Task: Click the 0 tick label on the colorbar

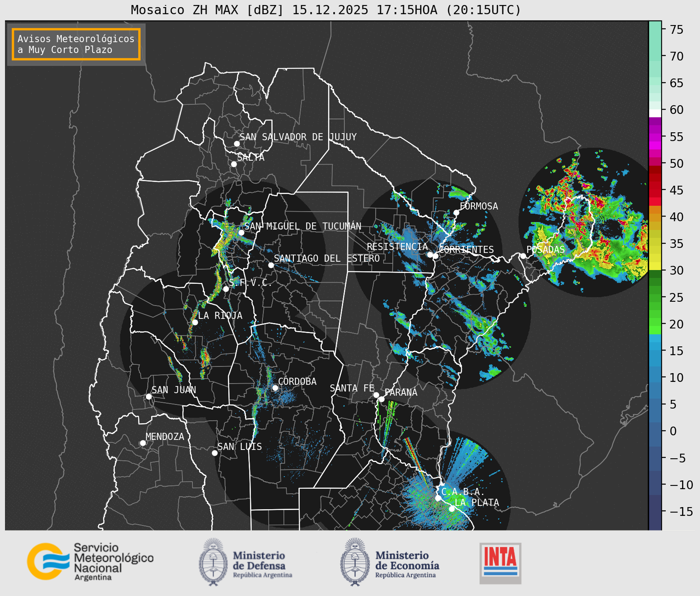Action: (x=673, y=431)
